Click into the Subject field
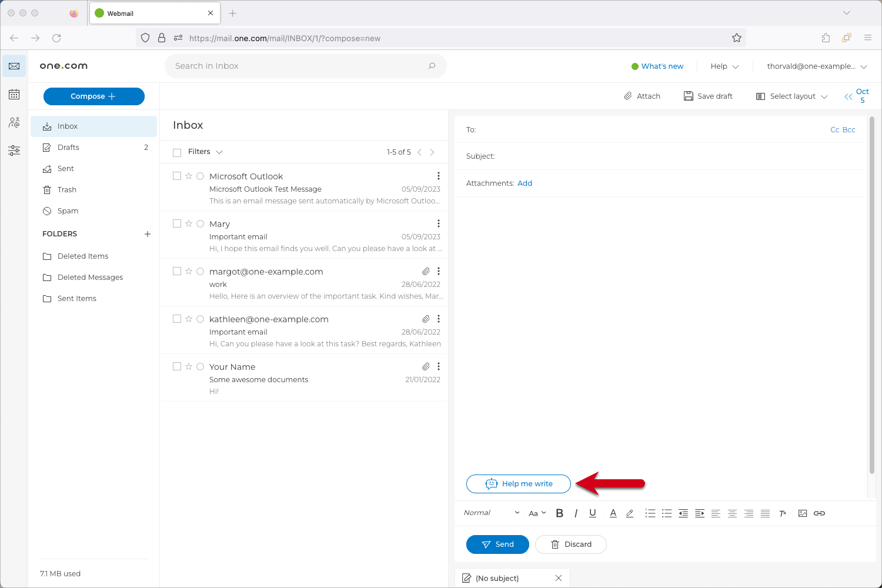Viewport: 882px width, 588px height. [x=588, y=156]
